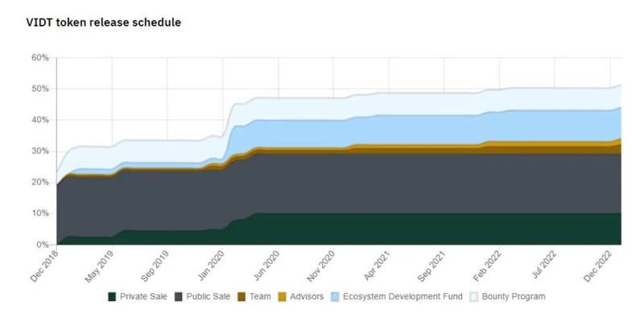This screenshot has height=314, width=644.
Task: Click the Bounty Program legend label
Action: pos(514,297)
